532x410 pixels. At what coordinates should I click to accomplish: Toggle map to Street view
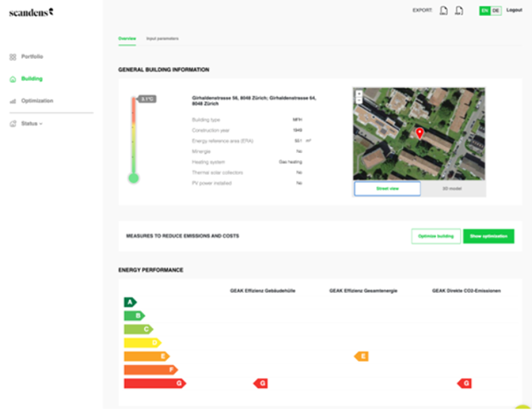click(387, 188)
